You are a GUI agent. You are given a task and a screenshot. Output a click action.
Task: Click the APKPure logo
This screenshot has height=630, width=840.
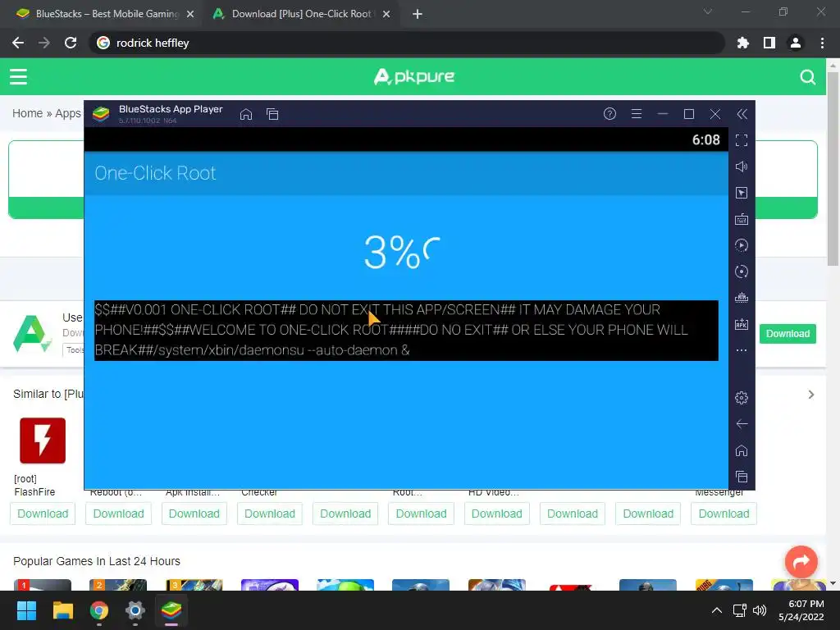pos(413,76)
